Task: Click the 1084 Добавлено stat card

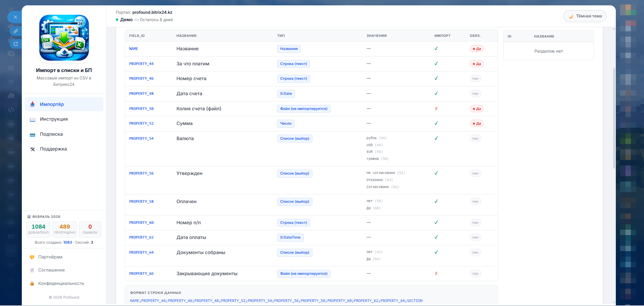Action: pyautogui.click(x=39, y=229)
